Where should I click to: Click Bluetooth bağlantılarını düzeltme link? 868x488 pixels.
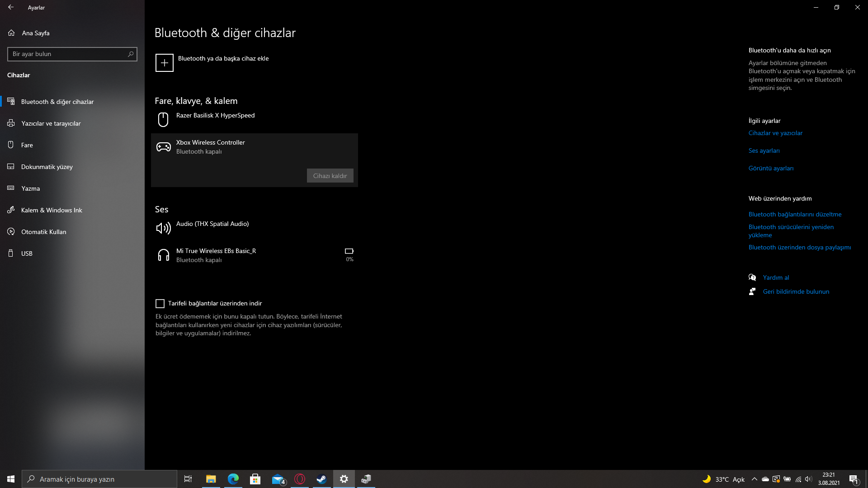(x=795, y=214)
